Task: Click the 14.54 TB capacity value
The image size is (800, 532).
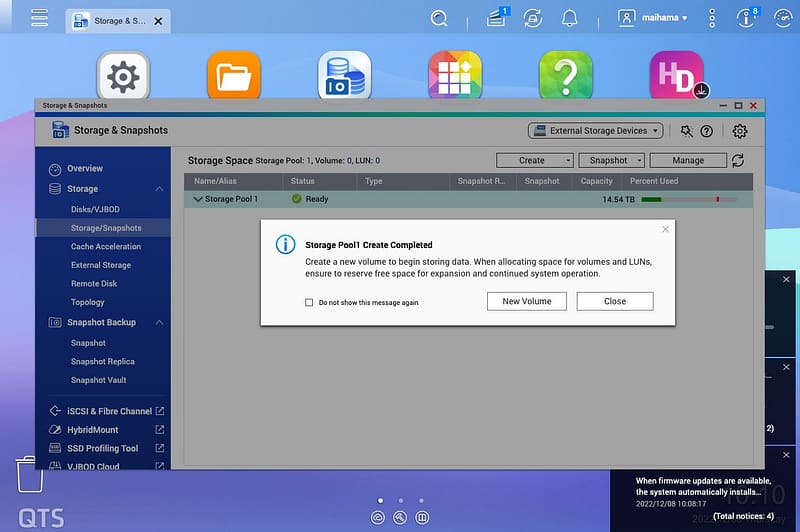Action: tap(618, 199)
